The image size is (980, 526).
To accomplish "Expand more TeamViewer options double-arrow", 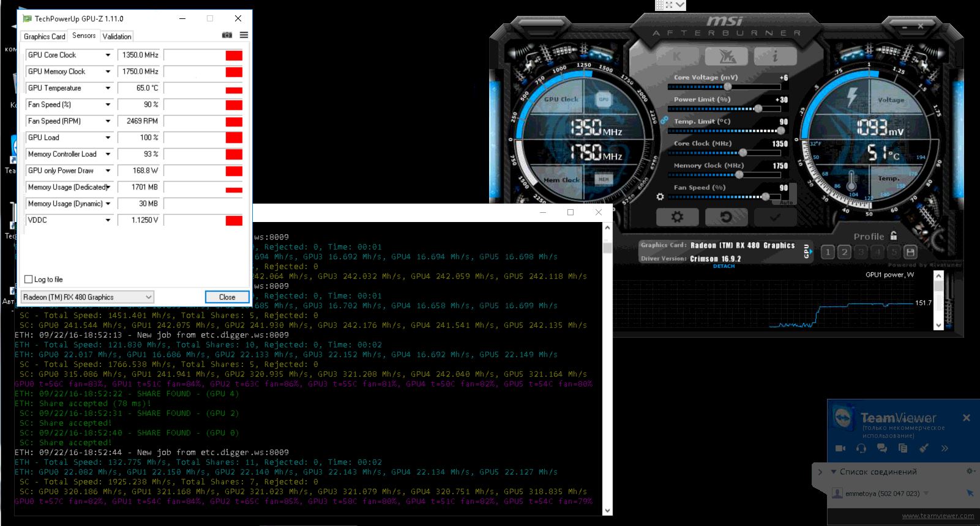I will point(944,448).
